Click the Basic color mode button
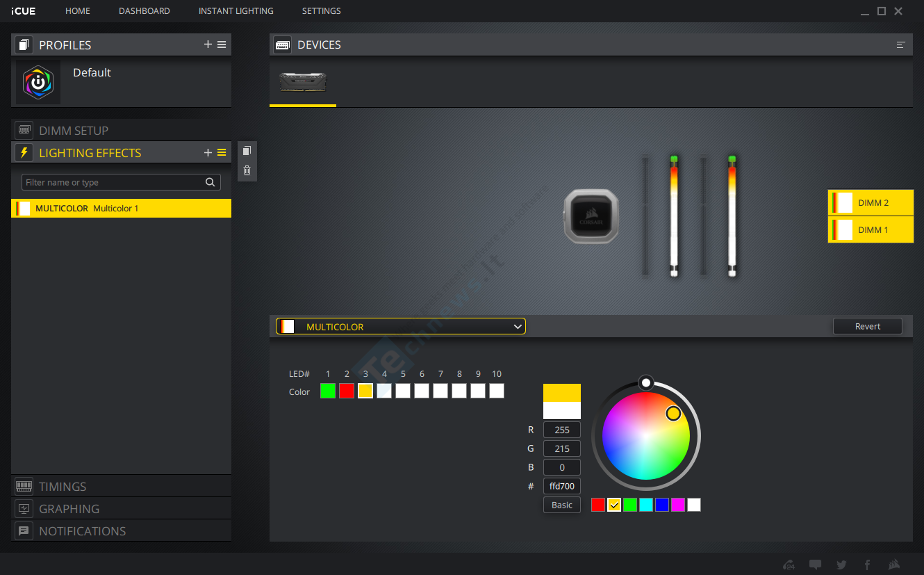Viewport: 924px width, 575px height. click(x=562, y=505)
